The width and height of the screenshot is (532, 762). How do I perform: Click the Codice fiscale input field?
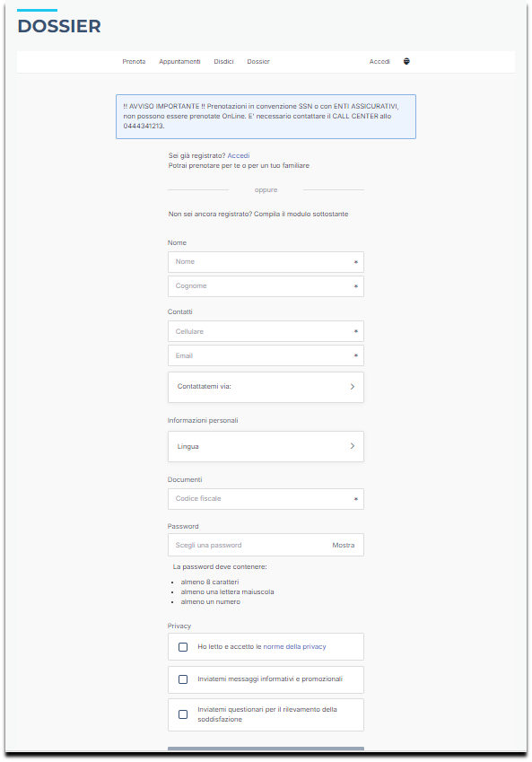click(x=266, y=499)
